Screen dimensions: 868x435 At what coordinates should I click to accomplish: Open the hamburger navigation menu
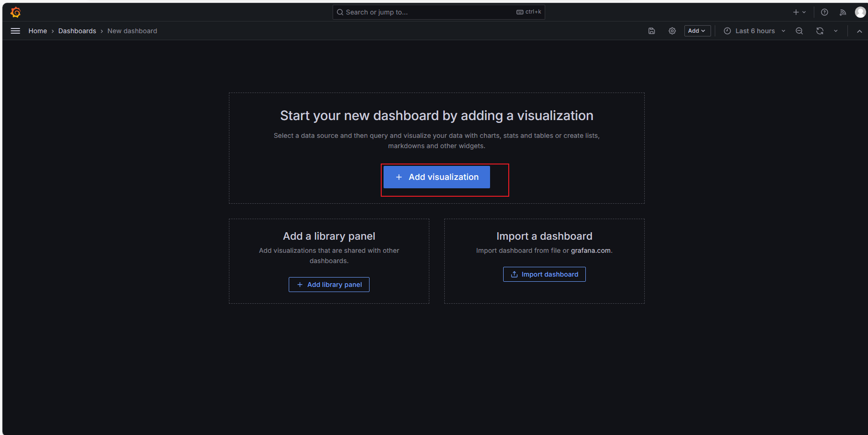(15, 31)
